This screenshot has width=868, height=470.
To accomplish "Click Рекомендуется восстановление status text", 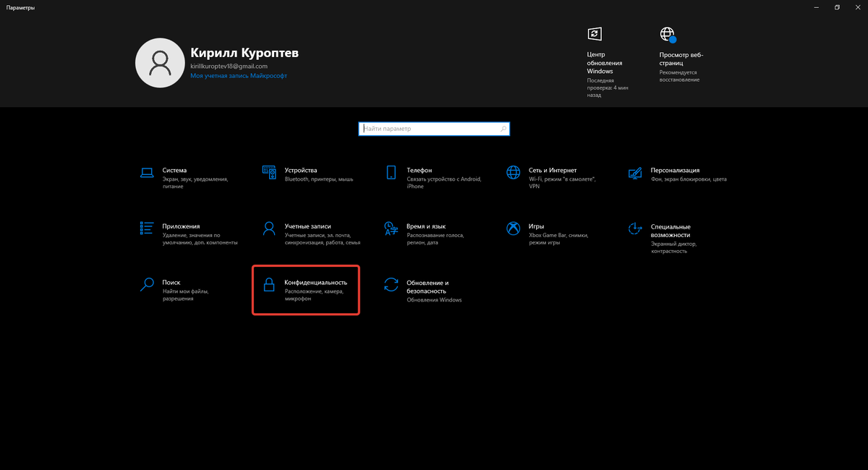I will point(679,76).
